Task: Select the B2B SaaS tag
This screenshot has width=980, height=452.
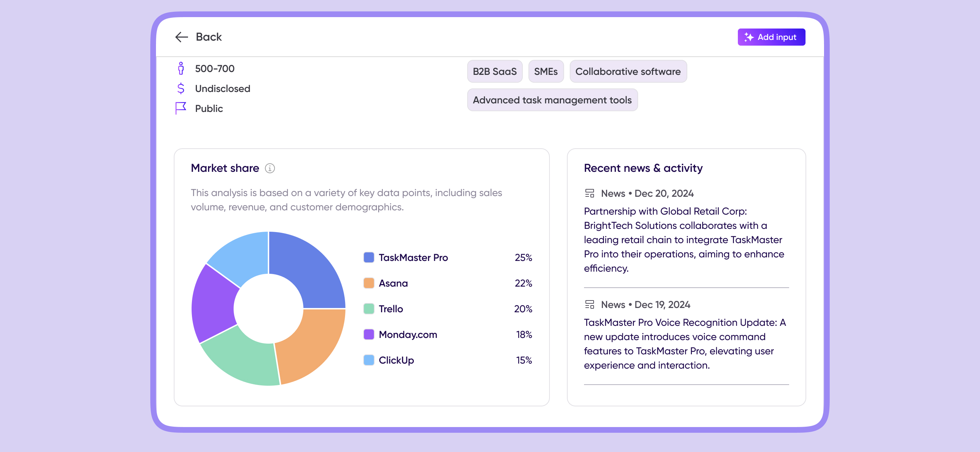Action: coord(495,71)
